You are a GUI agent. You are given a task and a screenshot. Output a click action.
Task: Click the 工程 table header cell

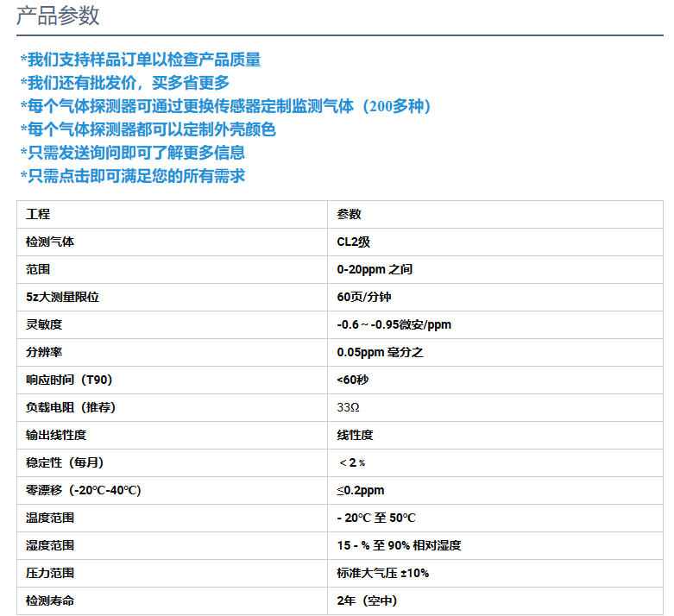pos(39,214)
